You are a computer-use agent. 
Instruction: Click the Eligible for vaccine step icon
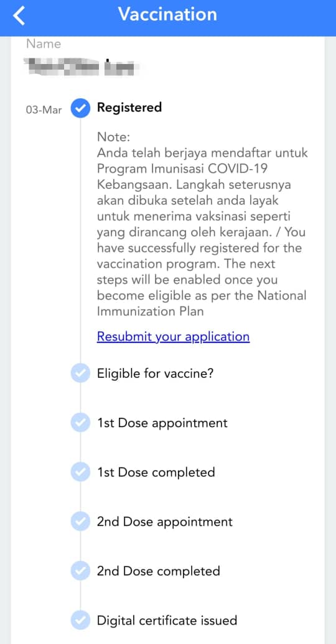tap(80, 374)
